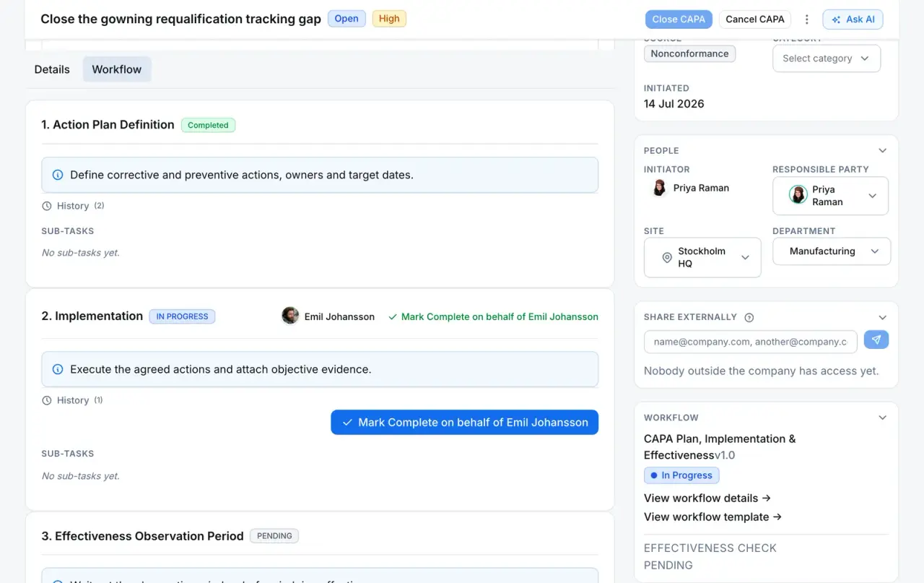
Task: Click the info icon in Action Plan description
Action: [x=58, y=175]
